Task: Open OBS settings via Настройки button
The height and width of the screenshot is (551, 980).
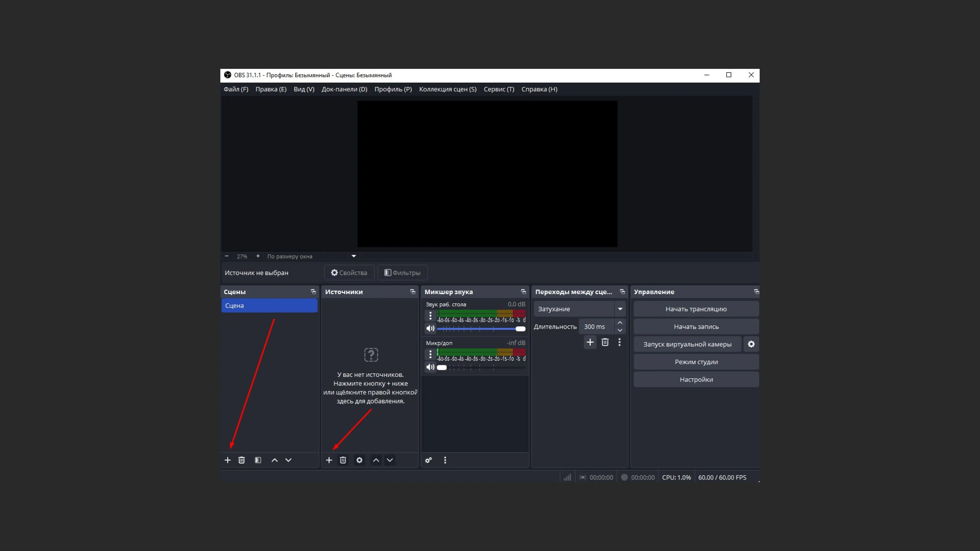Action: point(695,379)
